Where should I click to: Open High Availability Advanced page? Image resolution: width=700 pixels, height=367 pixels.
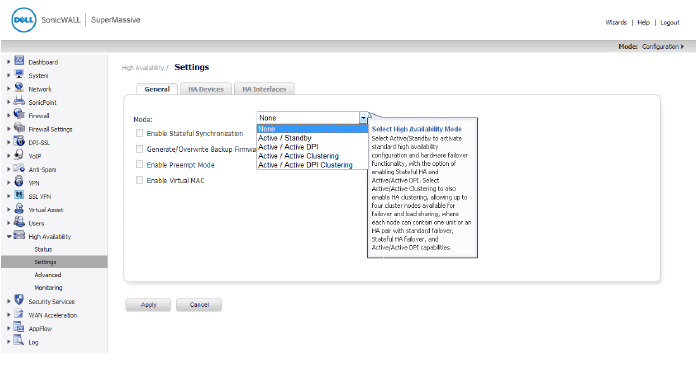click(x=48, y=275)
